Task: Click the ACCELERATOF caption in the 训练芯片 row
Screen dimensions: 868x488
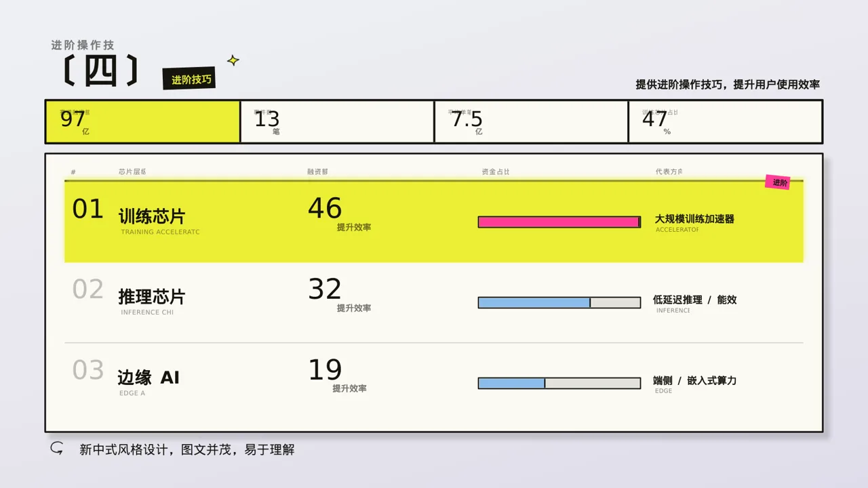Action: tap(677, 230)
